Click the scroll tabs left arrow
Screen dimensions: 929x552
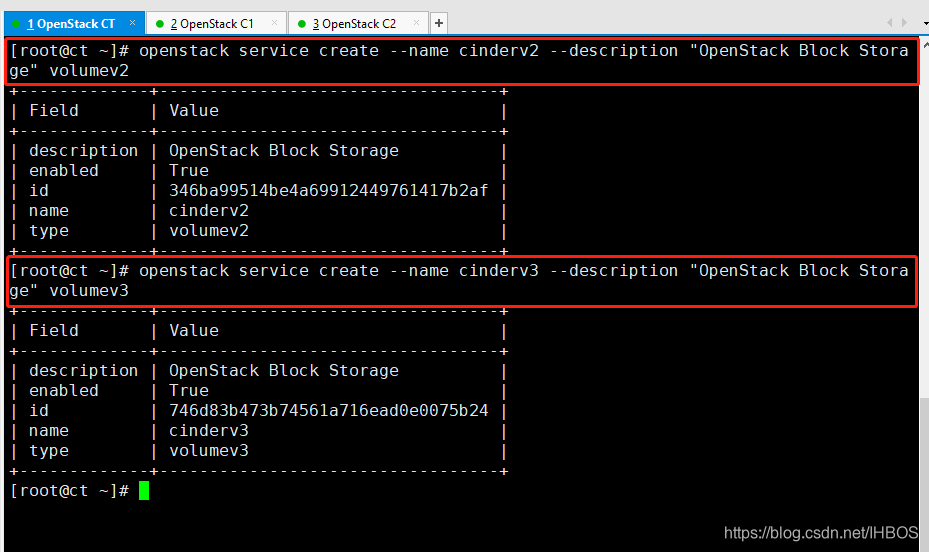pyautogui.click(x=889, y=23)
